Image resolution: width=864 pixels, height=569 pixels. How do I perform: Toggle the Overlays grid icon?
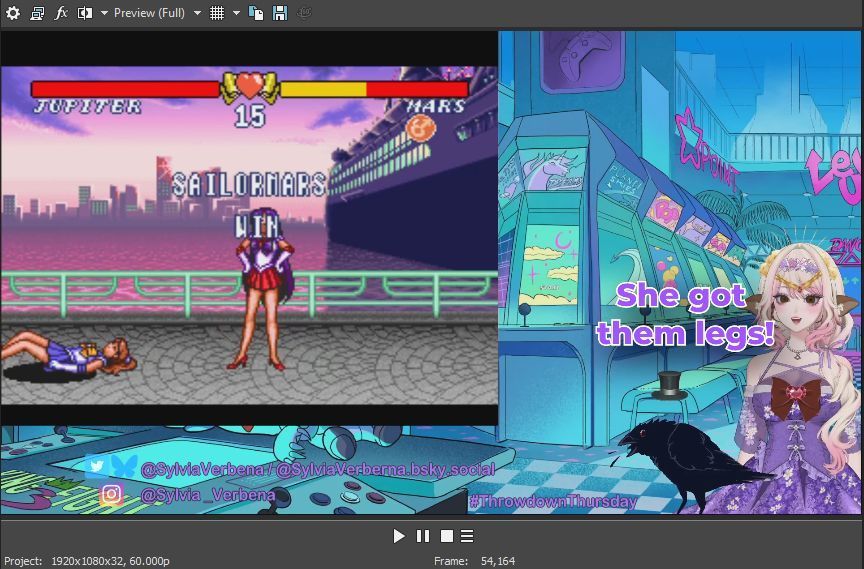pos(217,13)
